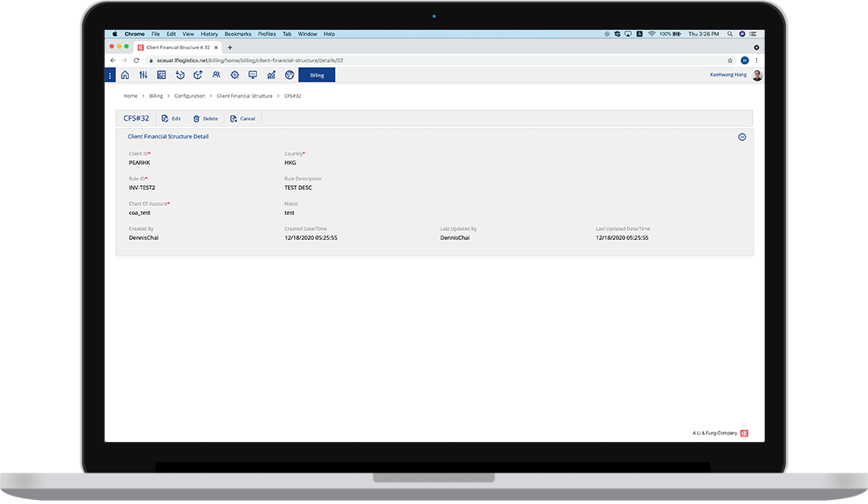Open the gear settings icon in the nav bar
The image size is (868, 504).
coord(234,75)
